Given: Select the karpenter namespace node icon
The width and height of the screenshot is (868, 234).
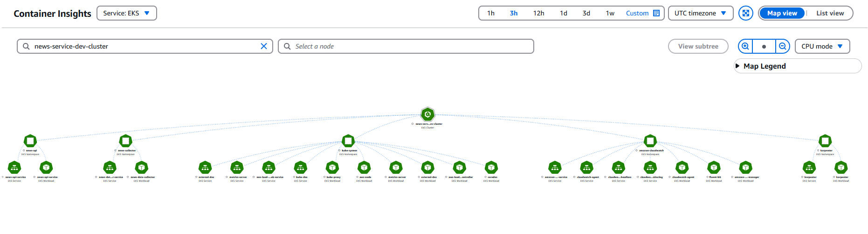Looking at the screenshot, I should [x=825, y=141].
